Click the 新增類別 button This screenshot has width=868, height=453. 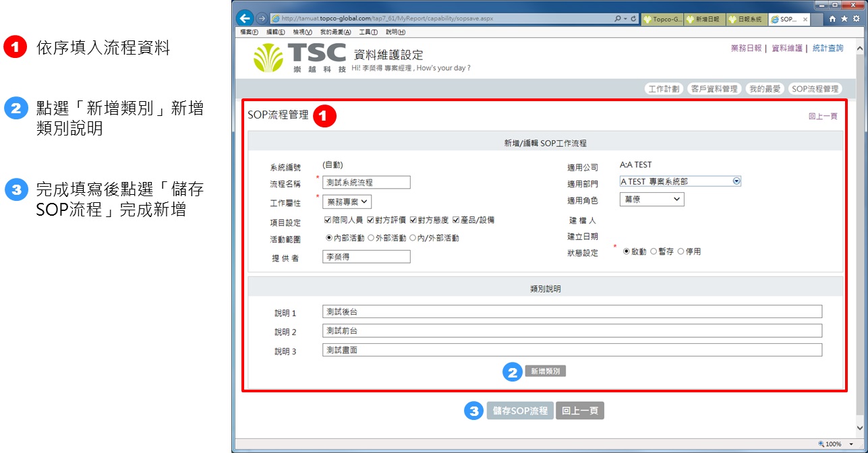pyautogui.click(x=545, y=371)
